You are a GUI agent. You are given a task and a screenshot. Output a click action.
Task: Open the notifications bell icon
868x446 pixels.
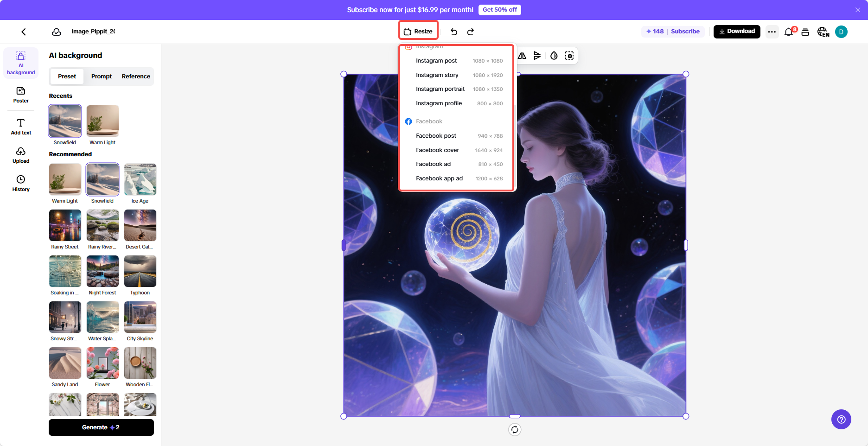point(788,32)
